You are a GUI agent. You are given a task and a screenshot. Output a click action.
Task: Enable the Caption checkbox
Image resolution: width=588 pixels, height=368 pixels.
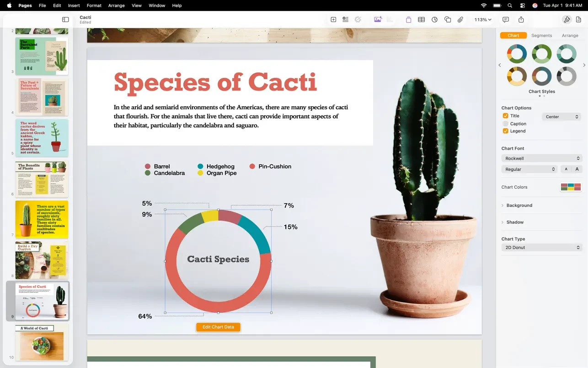505,124
